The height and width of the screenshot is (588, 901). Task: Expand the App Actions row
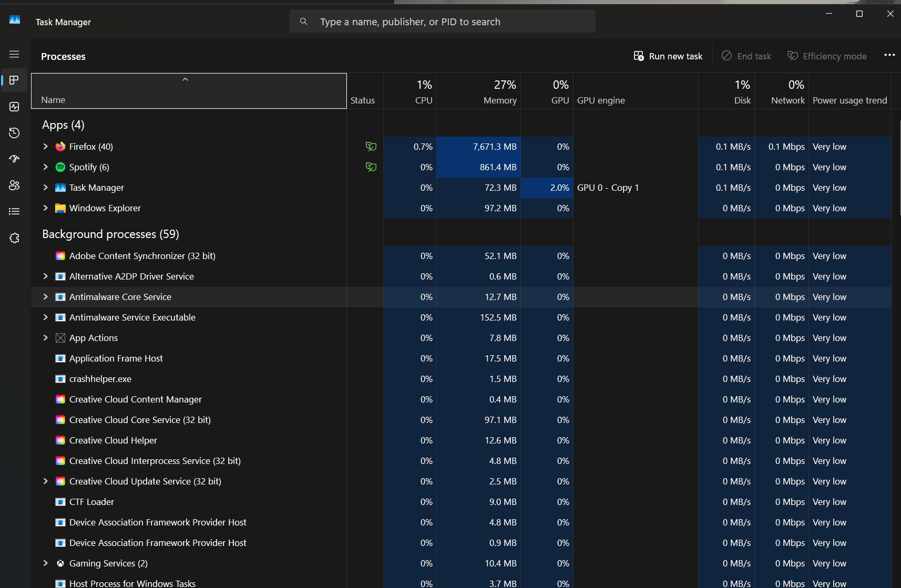coord(45,338)
